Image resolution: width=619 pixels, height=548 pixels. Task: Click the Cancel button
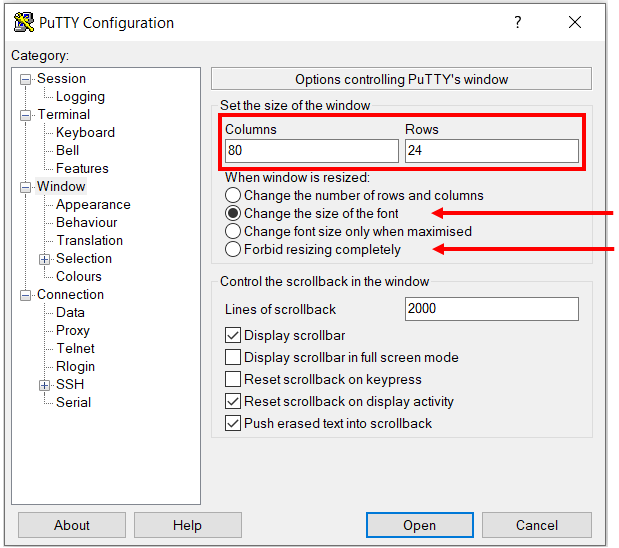click(536, 525)
